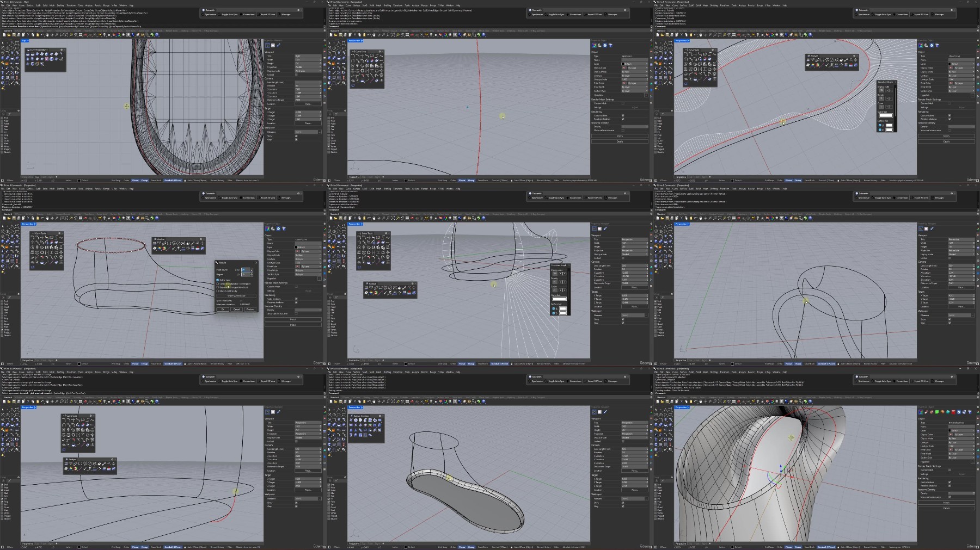980x550 pixels.
Task: Open Osnap panel gear in Rebuild window
Action: click(19, 294)
